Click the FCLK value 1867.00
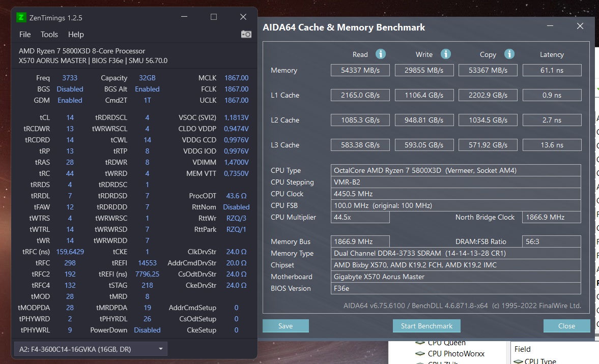This screenshot has width=599, height=364. (237, 89)
